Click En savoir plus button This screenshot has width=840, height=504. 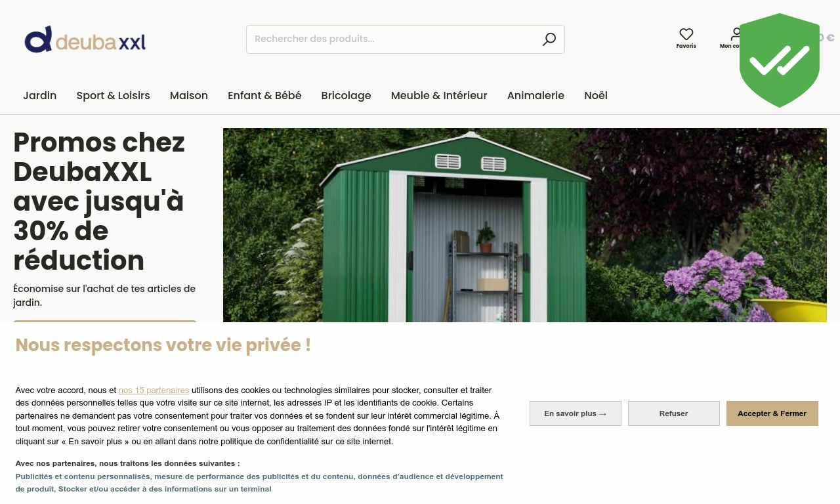(576, 413)
